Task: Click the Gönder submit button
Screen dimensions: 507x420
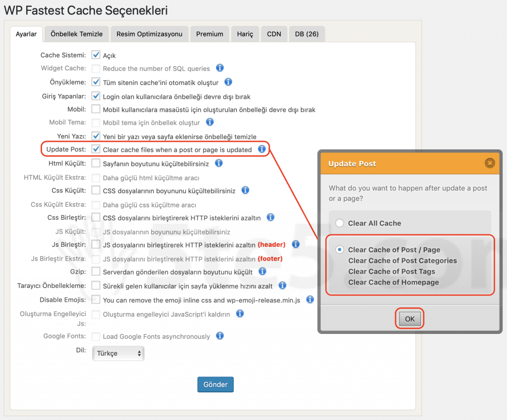Action: pyautogui.click(x=215, y=384)
